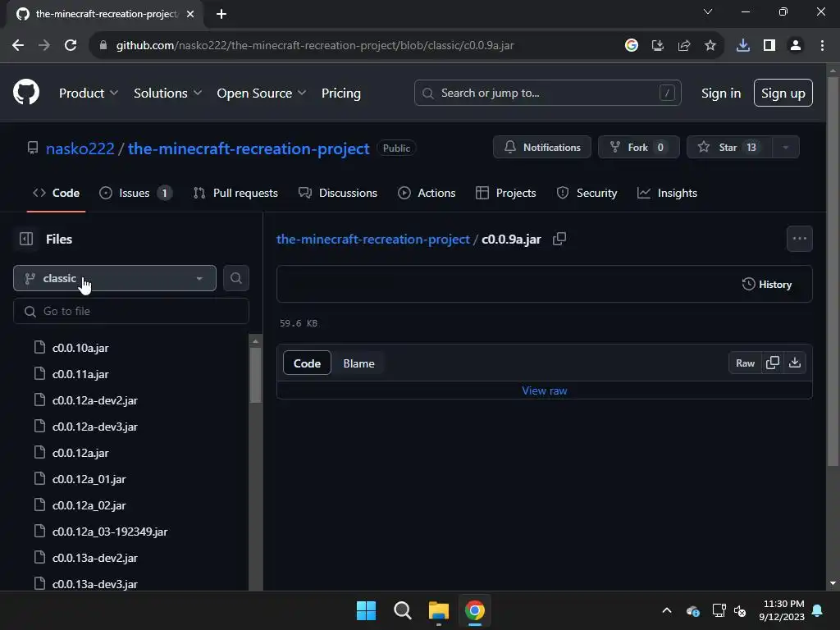Viewport: 840px width, 630px height.
Task: Click the Go to file input
Action: pos(131,311)
